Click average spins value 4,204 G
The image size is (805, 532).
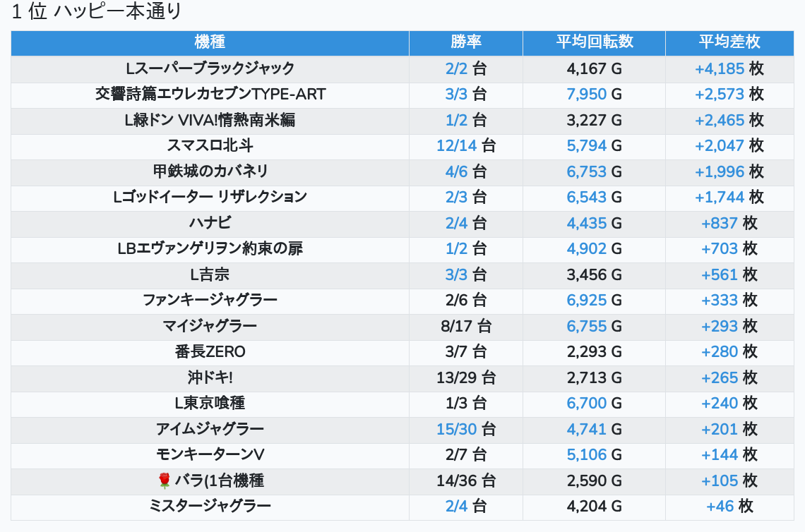(595, 507)
